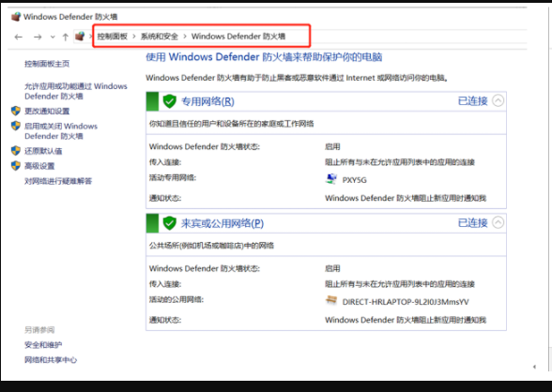
Task: Click Windows Defender 防火墙 breadcrumb
Action: [238, 37]
